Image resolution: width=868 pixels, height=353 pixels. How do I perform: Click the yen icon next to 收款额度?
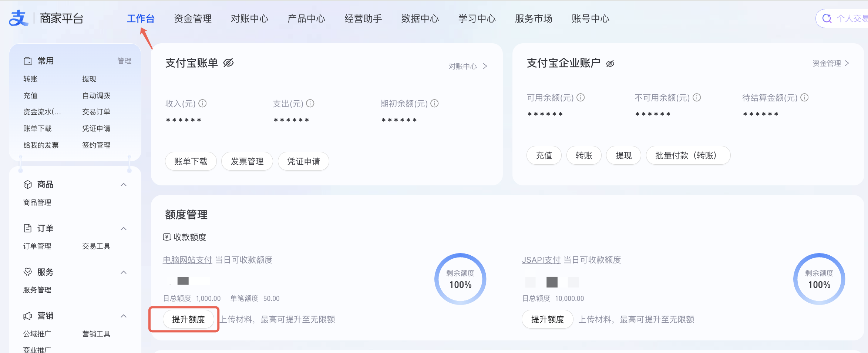point(167,237)
